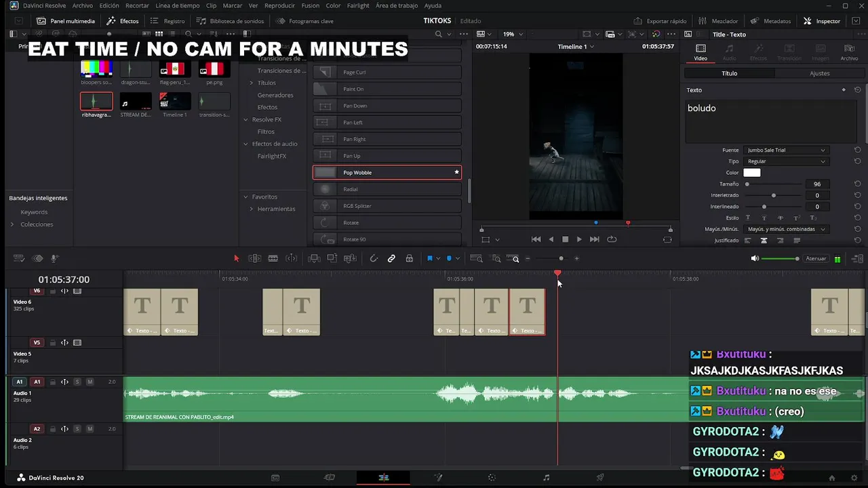Expand the Herramientas tree item
868x488 pixels.
point(251,209)
